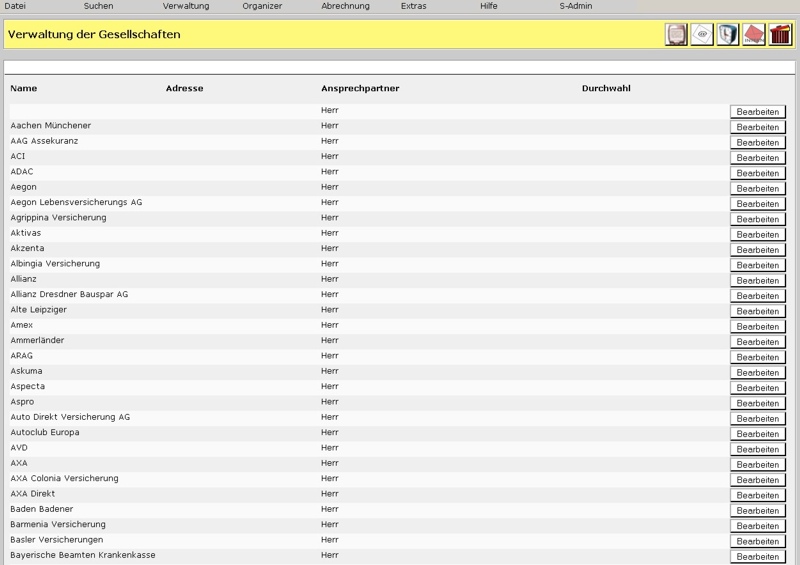Viewport: 800px width, 565px height.
Task: Click the red envelope inbox icon
Action: click(x=754, y=35)
